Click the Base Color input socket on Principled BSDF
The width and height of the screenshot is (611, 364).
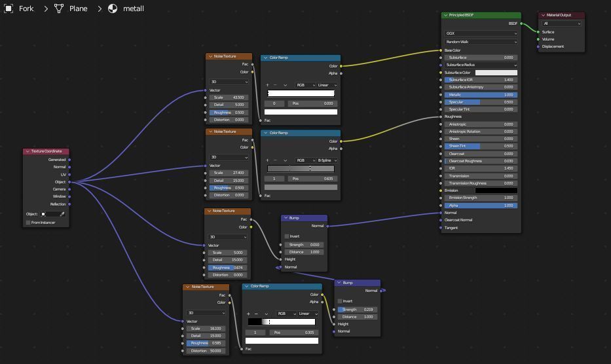point(441,50)
